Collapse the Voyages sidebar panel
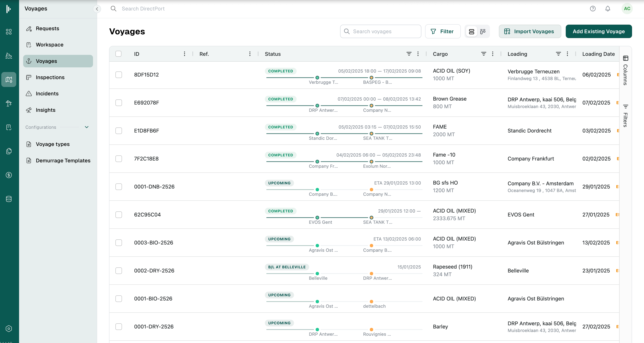Image resolution: width=644 pixels, height=343 pixels. (97, 9)
